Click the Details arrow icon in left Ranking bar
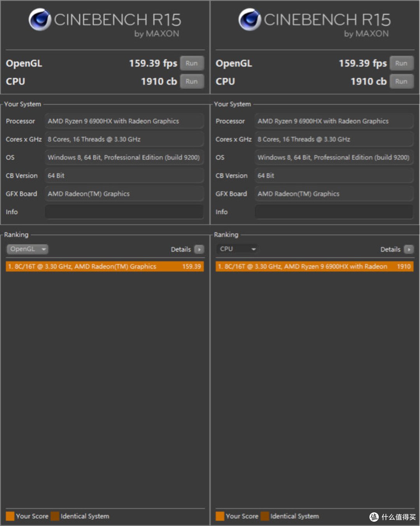 [x=199, y=249]
